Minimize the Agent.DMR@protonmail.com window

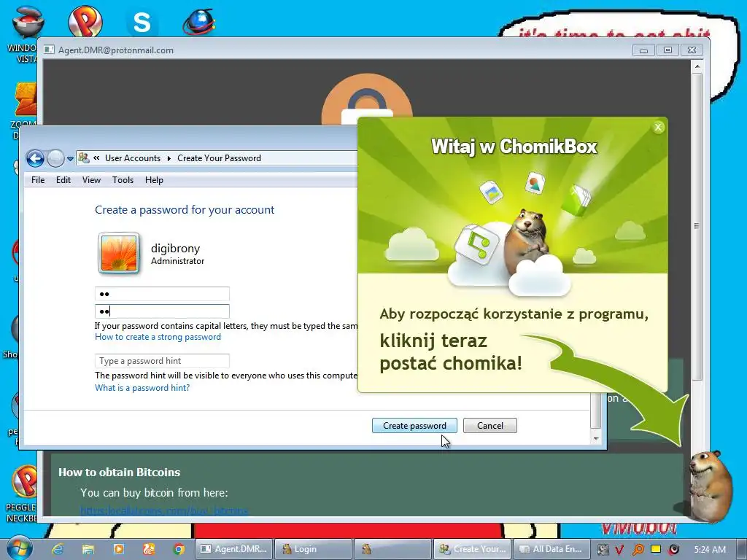[x=643, y=50]
